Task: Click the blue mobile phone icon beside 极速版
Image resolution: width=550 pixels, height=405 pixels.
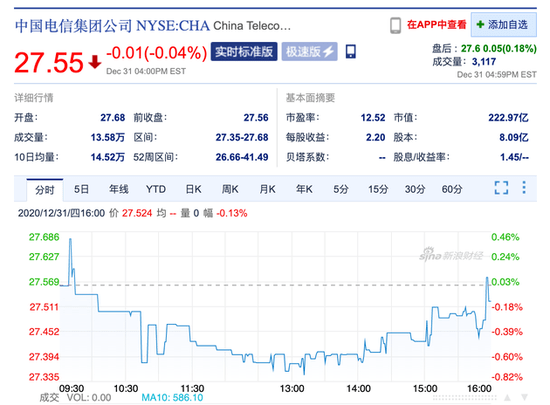Action: click(x=350, y=52)
